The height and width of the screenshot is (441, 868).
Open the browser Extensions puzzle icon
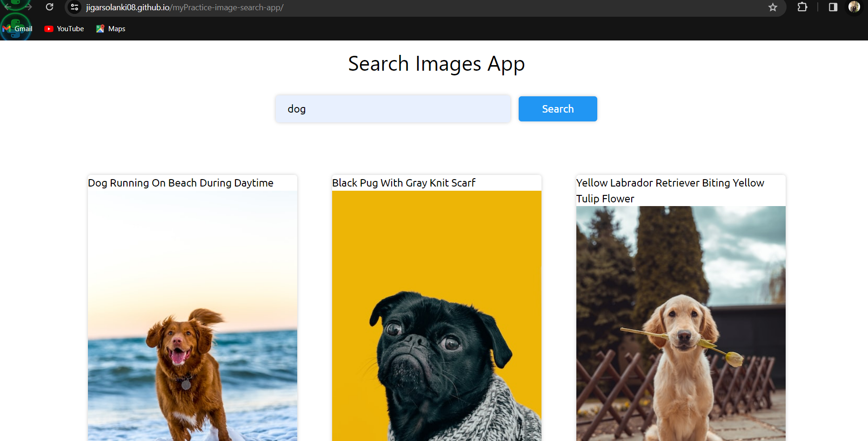(802, 7)
